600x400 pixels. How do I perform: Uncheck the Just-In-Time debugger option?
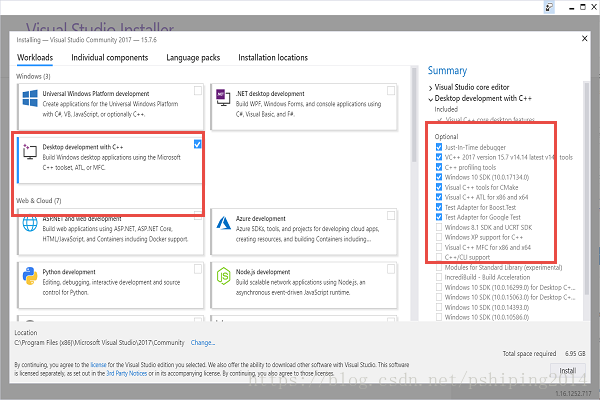click(x=439, y=147)
